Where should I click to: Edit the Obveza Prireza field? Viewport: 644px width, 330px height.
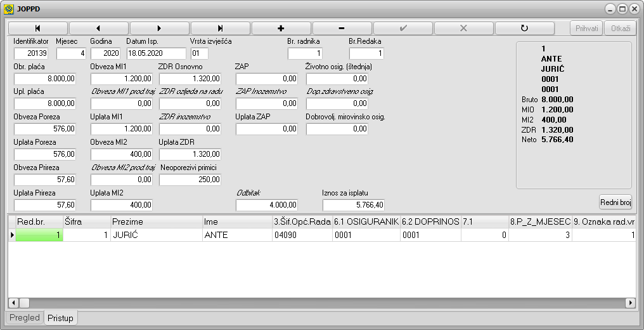pos(45,180)
